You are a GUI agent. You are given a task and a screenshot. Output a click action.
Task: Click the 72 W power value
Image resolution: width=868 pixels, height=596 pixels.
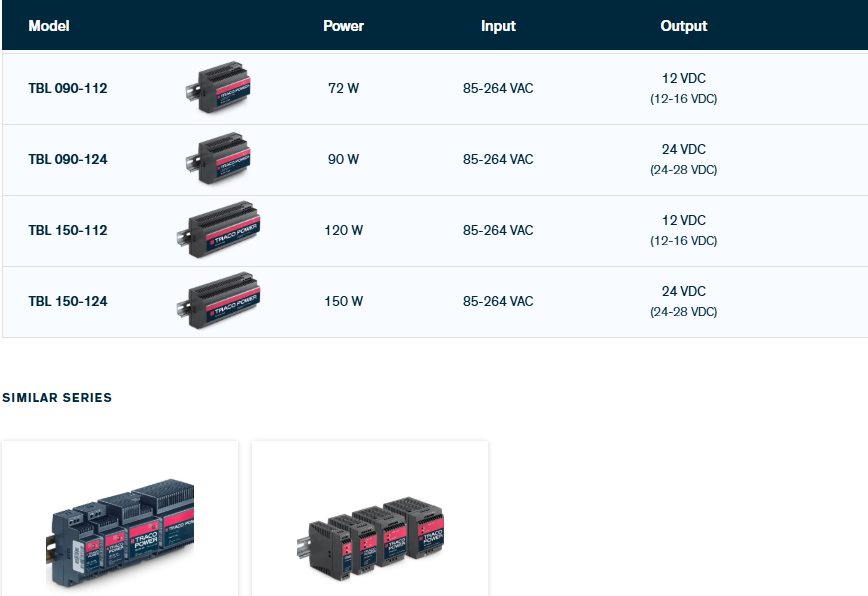pyautogui.click(x=343, y=88)
